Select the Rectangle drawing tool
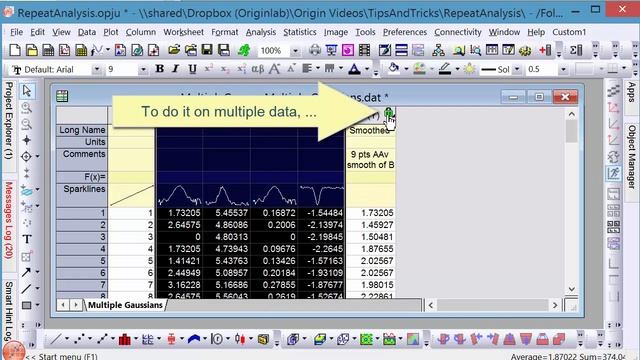 click(x=27, y=305)
